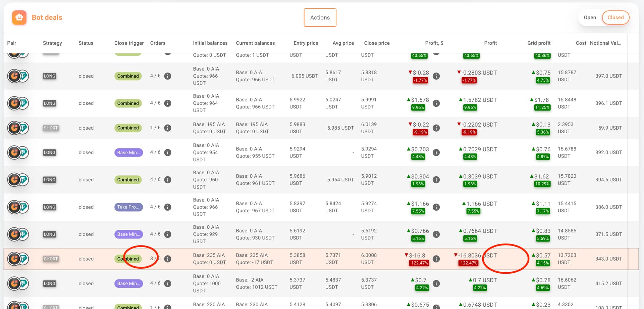Click the LONG strategy tag in first full row
This screenshot has width=644, height=309.
(x=49, y=76)
